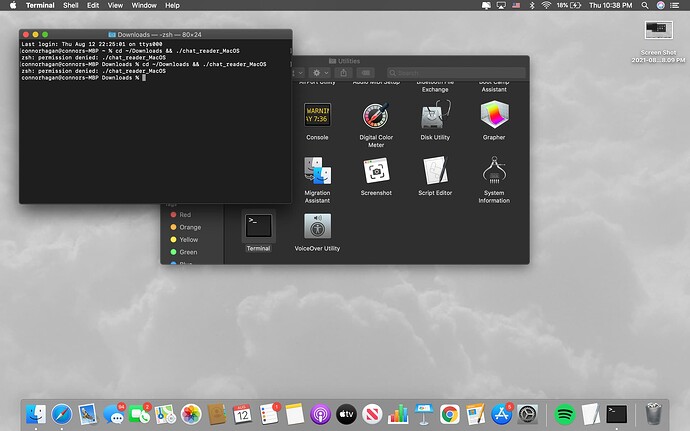Screen dimensions: 690x431
Task: Select System Information app icon
Action: 494,170
